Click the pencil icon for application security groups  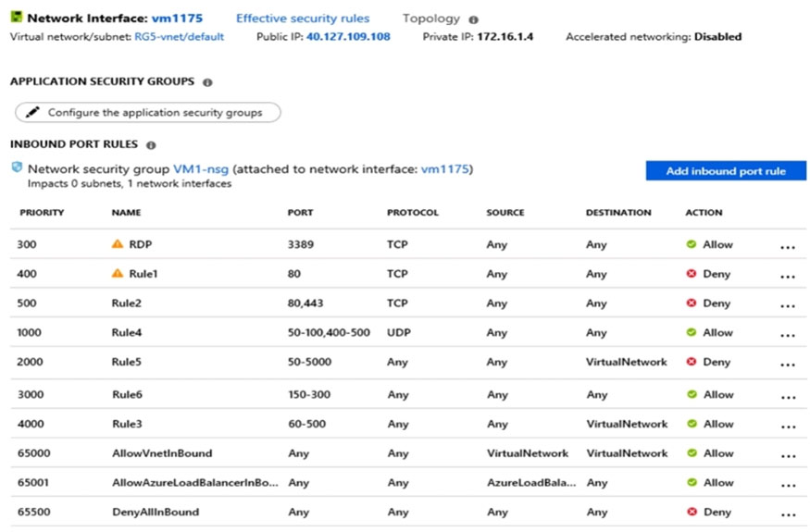[x=32, y=112]
